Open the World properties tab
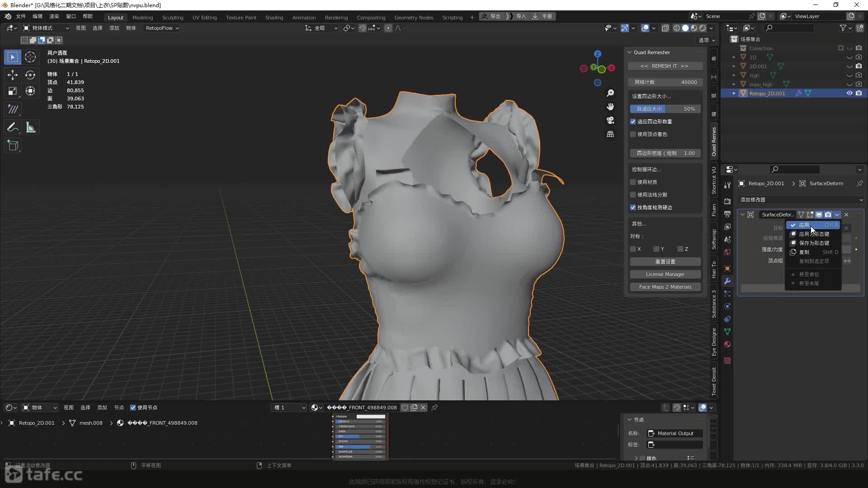Screen dimensions: 868x488 (x=727, y=252)
